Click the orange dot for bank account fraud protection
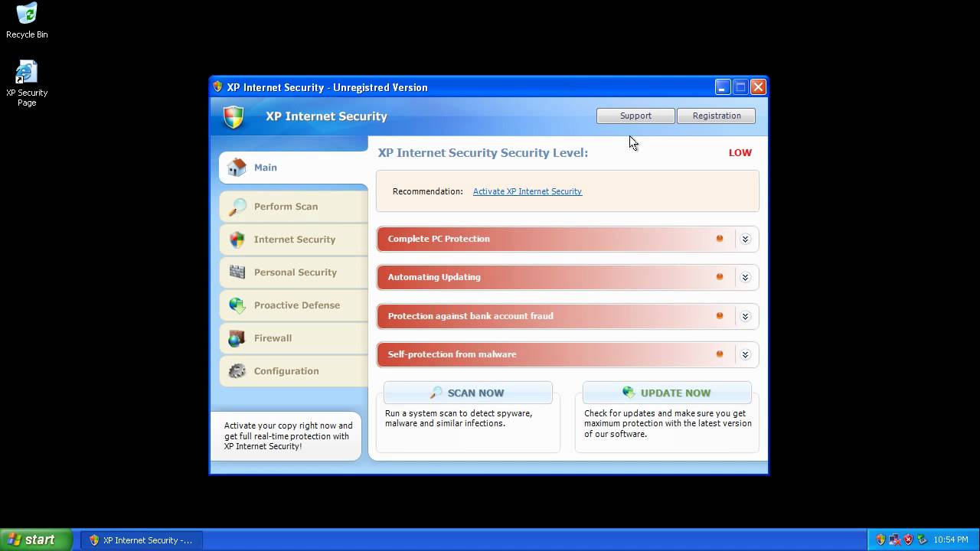 pyautogui.click(x=720, y=315)
